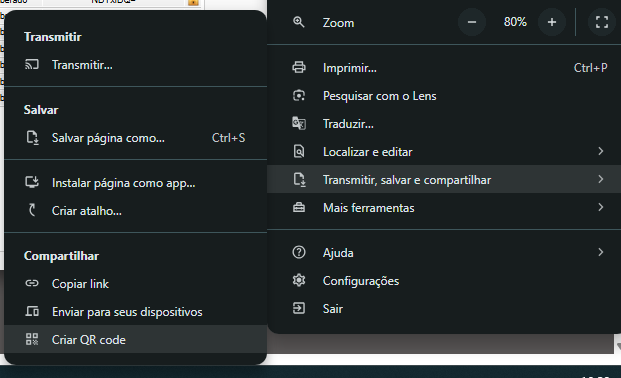Choose Transmitir... from the submenu
Image resolution: width=621 pixels, height=378 pixels.
coord(135,65)
